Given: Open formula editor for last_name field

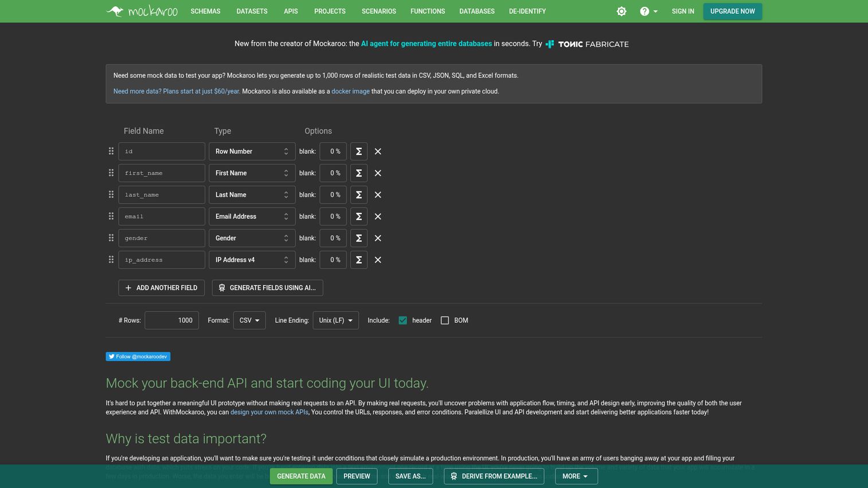Looking at the screenshot, I should coord(359,195).
